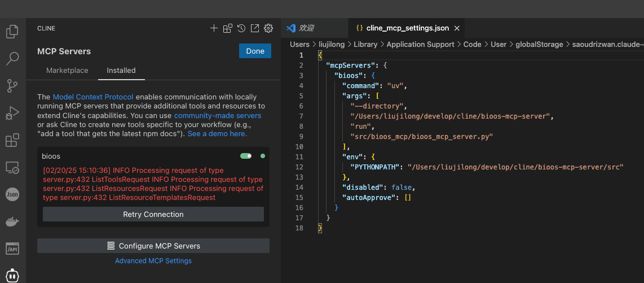Open the Explorer view in the activity bar
The height and width of the screenshot is (283, 644).
(x=12, y=32)
